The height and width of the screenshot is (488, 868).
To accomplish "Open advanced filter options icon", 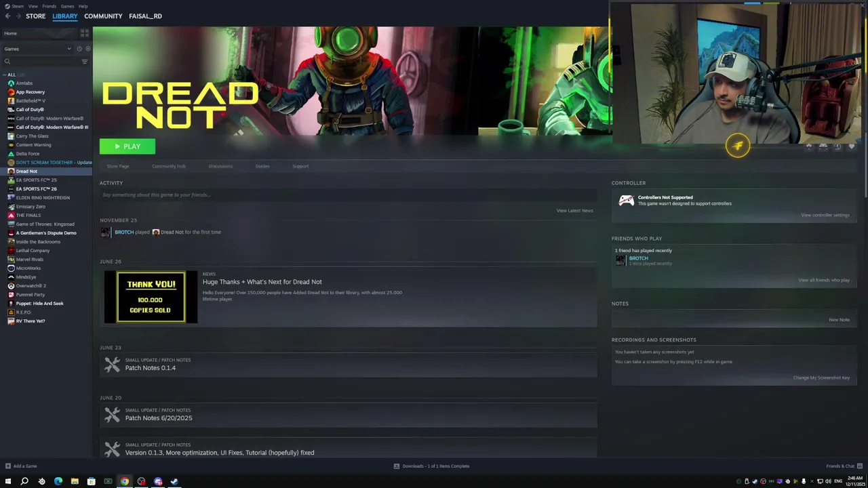I will coord(85,62).
